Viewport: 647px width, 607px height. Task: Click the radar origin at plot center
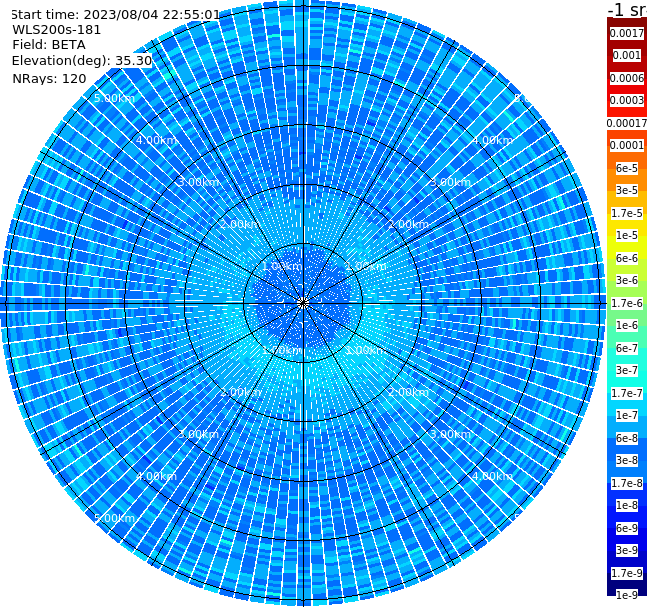point(303,304)
